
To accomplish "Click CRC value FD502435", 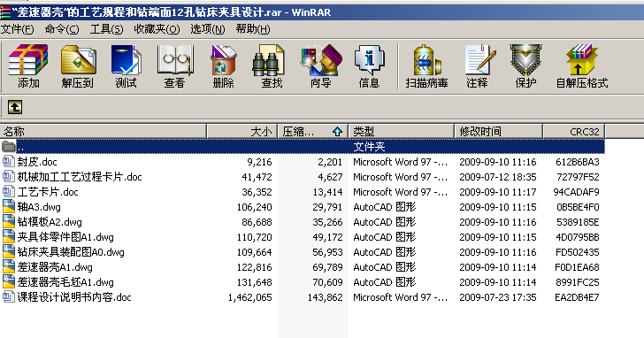I will (x=577, y=252).
